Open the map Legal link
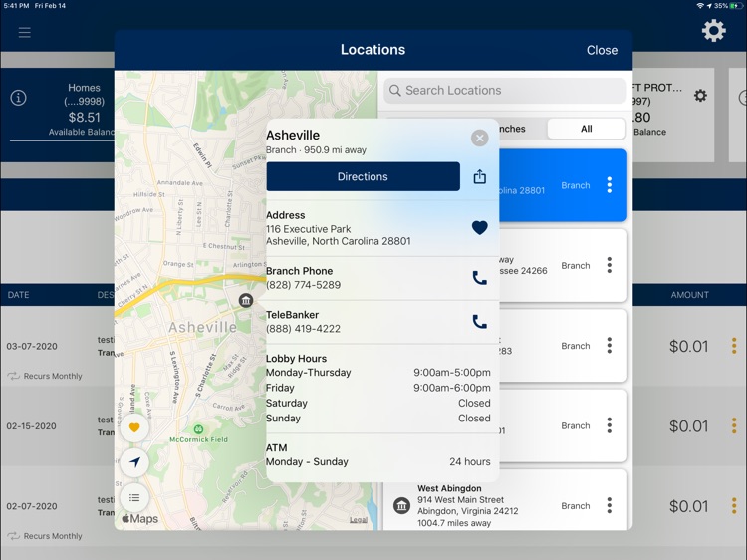 pos(359,520)
